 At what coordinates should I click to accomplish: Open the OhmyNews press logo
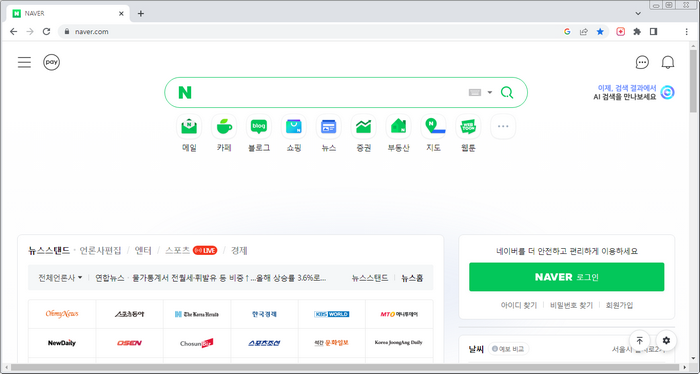pyautogui.click(x=62, y=314)
